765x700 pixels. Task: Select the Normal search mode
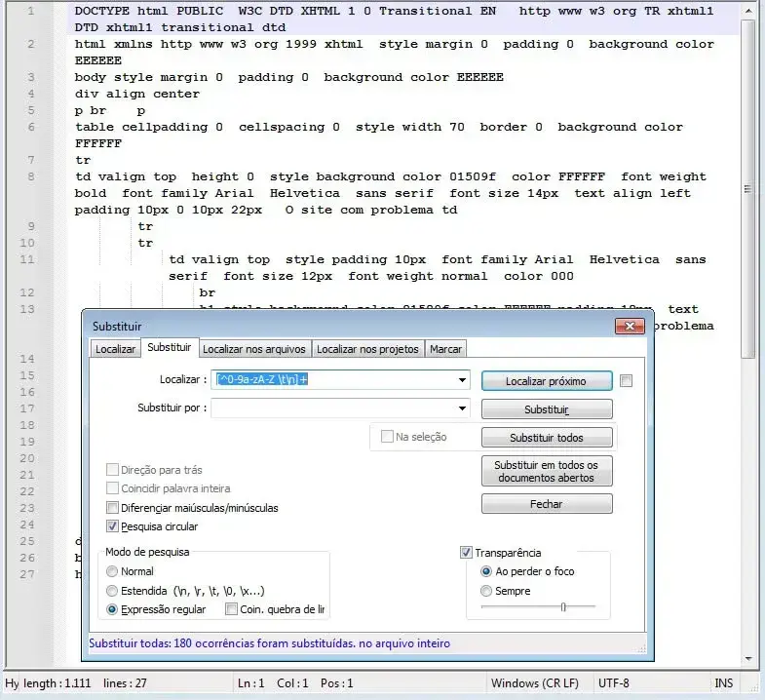pos(113,571)
